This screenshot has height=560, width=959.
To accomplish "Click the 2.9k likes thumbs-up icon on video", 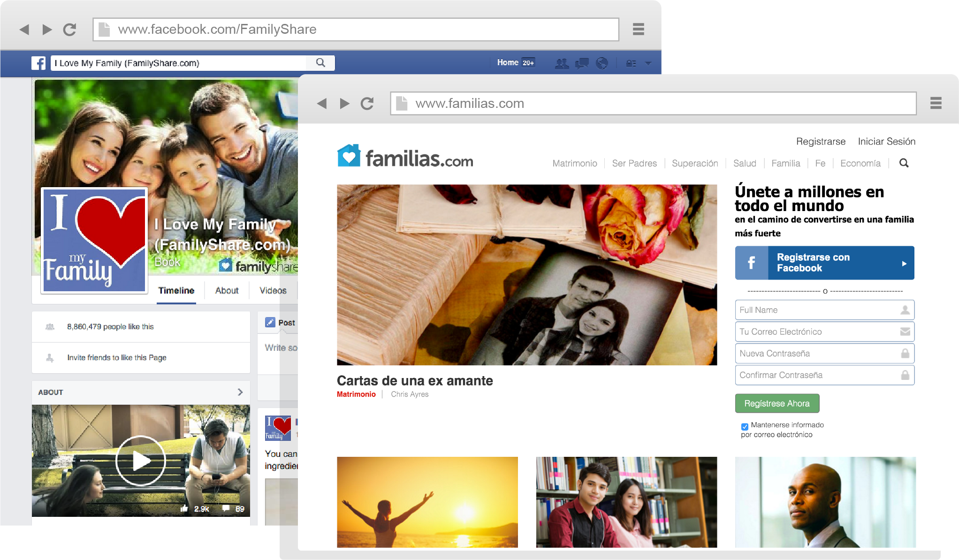I will (184, 509).
